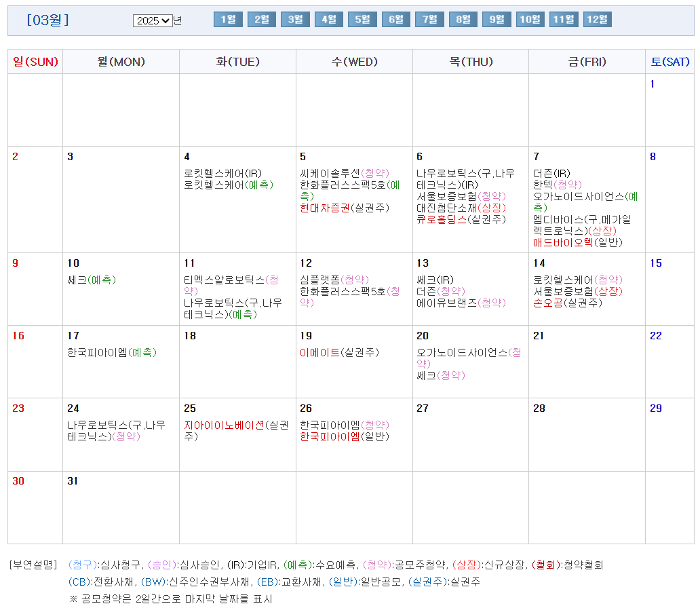
Task: Click the 월(MON) column header
Action: 121,62
